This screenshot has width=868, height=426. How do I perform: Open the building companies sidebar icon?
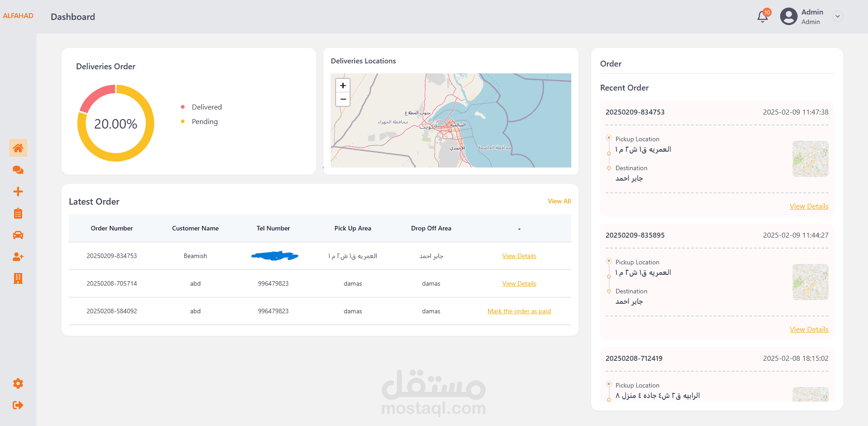pyautogui.click(x=18, y=278)
